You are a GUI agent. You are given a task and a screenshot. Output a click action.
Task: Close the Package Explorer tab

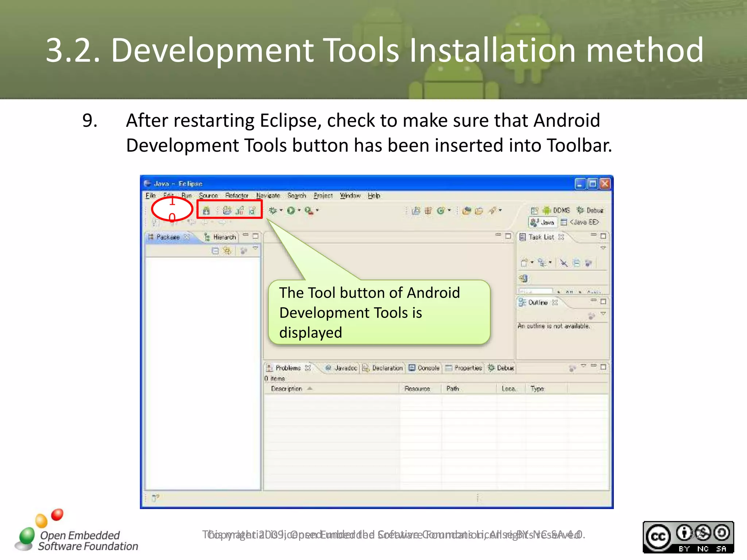point(187,237)
